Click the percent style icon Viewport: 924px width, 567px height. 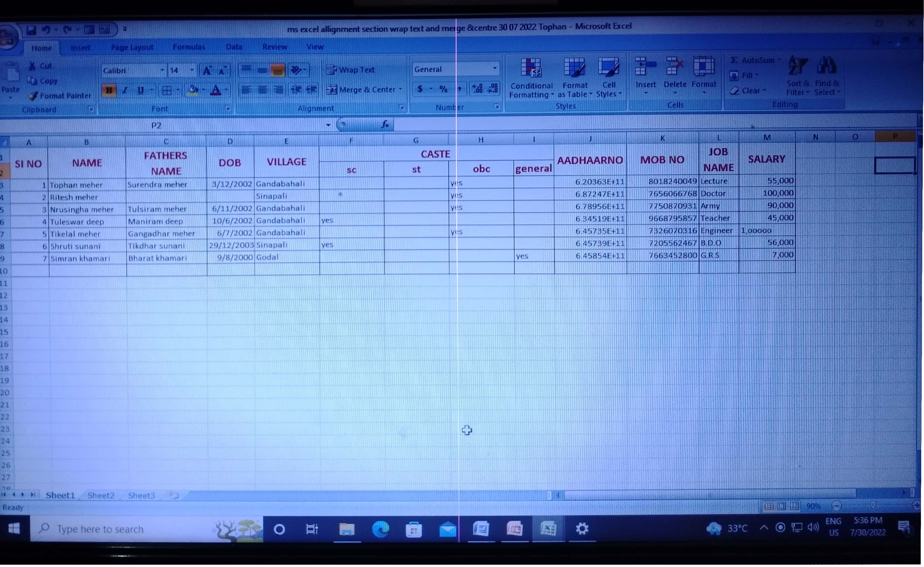pyautogui.click(x=444, y=89)
